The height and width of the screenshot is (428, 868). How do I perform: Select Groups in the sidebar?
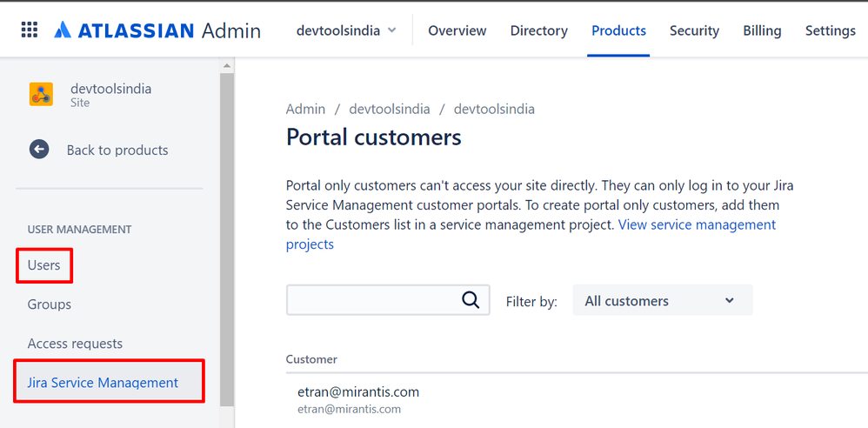coord(50,304)
